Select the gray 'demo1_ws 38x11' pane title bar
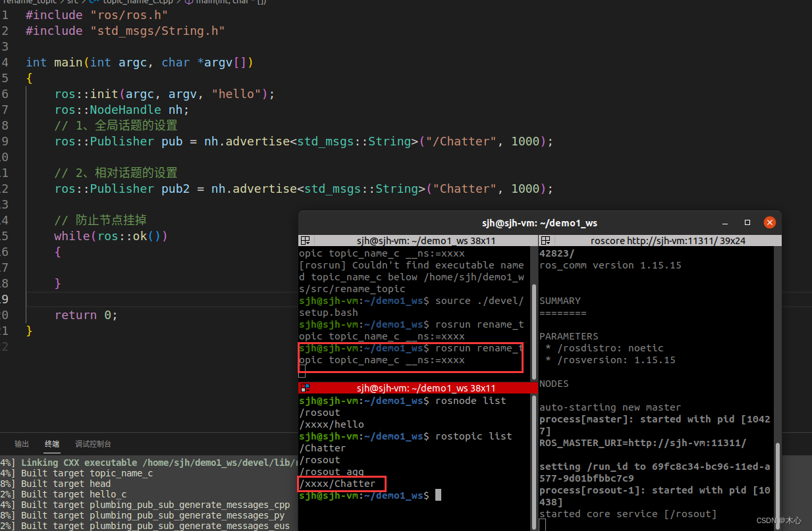 418,241
